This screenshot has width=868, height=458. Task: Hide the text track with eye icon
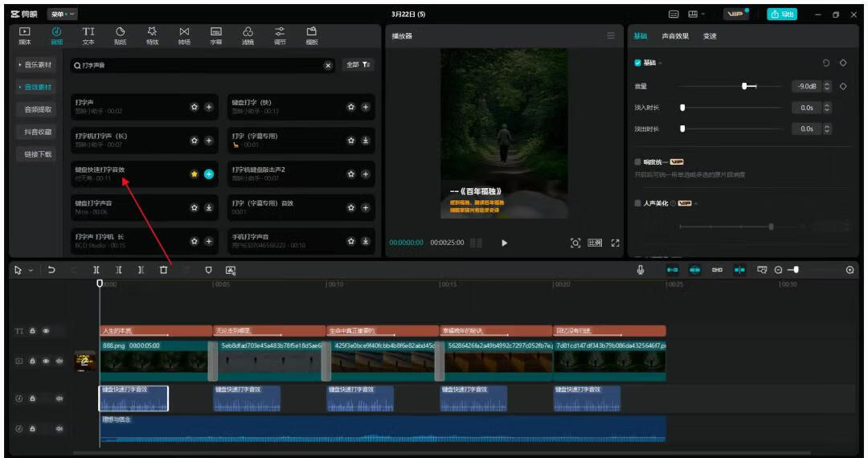pyautogui.click(x=46, y=331)
